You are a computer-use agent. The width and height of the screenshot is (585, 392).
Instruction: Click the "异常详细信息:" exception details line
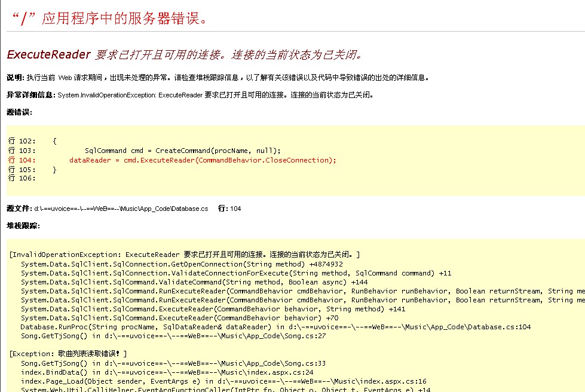click(x=190, y=95)
